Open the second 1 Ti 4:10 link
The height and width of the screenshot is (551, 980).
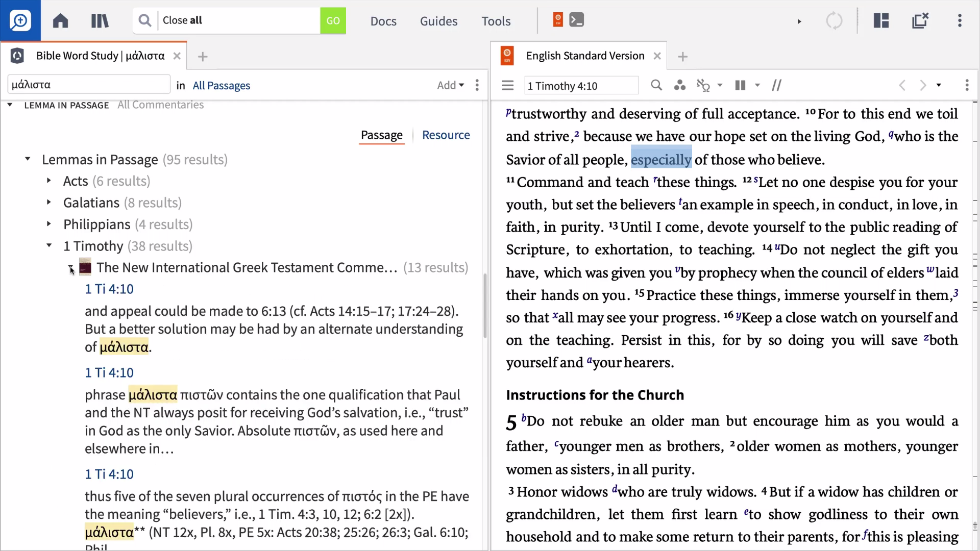(x=109, y=372)
